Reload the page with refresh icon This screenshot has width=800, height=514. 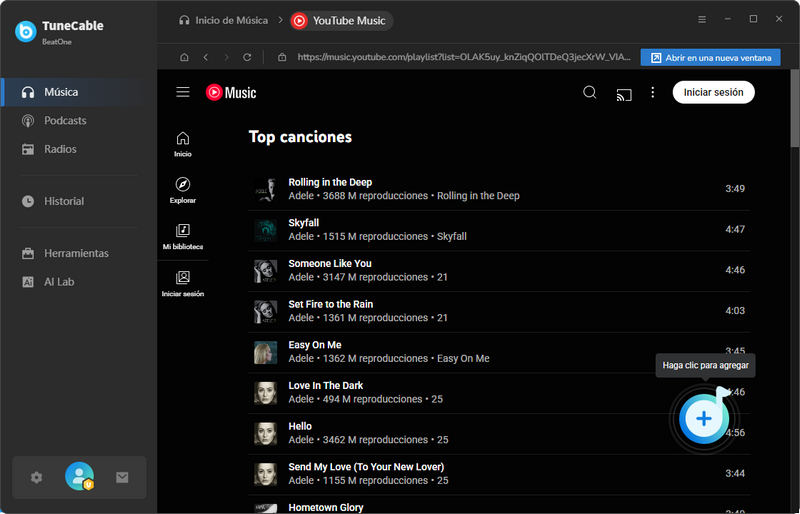click(x=247, y=57)
